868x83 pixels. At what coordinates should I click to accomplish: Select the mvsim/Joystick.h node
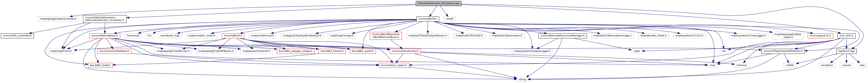[x=819, y=35]
